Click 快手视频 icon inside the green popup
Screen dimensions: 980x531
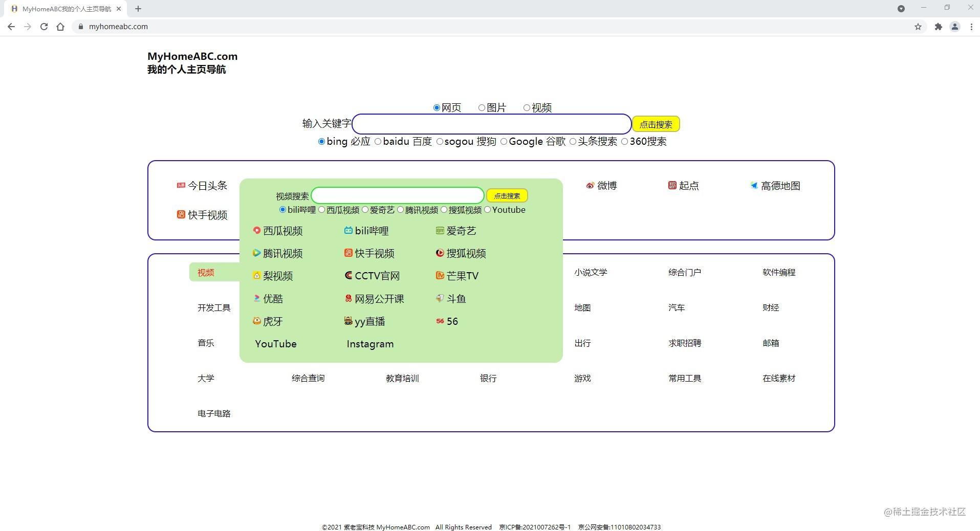click(x=348, y=253)
